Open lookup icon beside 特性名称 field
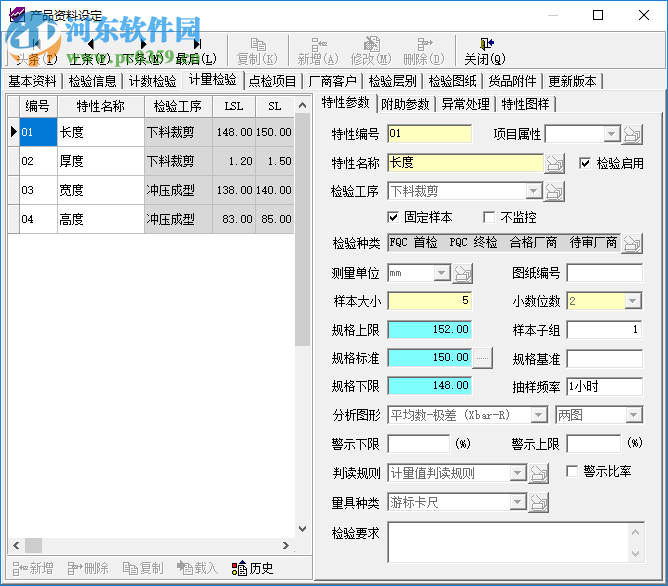Image resolution: width=668 pixels, height=586 pixels. tap(555, 164)
